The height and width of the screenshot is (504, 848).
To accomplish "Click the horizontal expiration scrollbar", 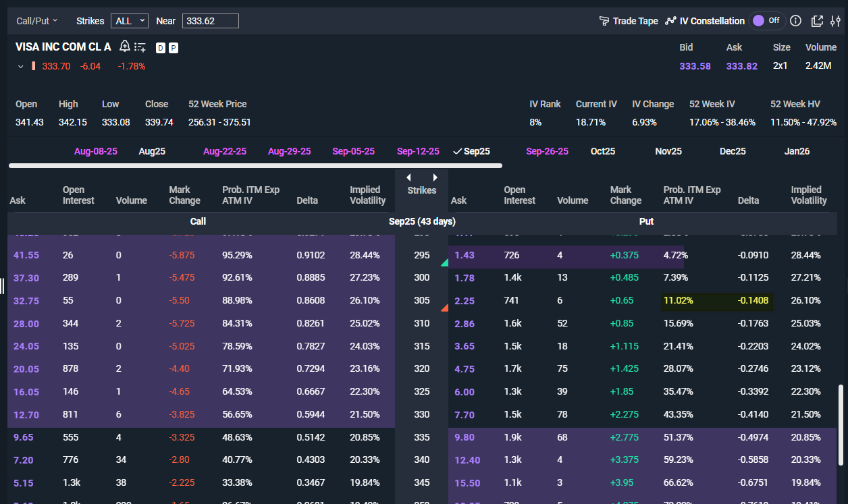I will [x=255, y=165].
